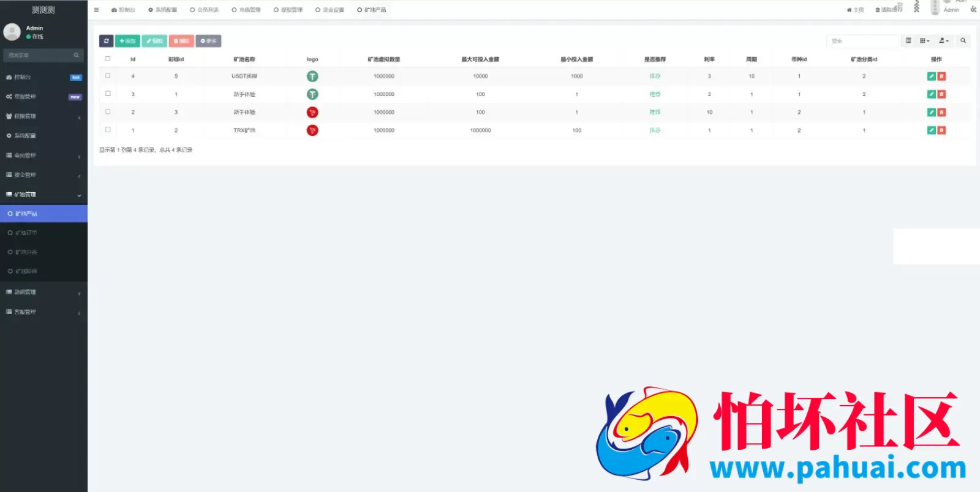Select all rows with header checkbox
980x492 pixels.
[x=108, y=59]
